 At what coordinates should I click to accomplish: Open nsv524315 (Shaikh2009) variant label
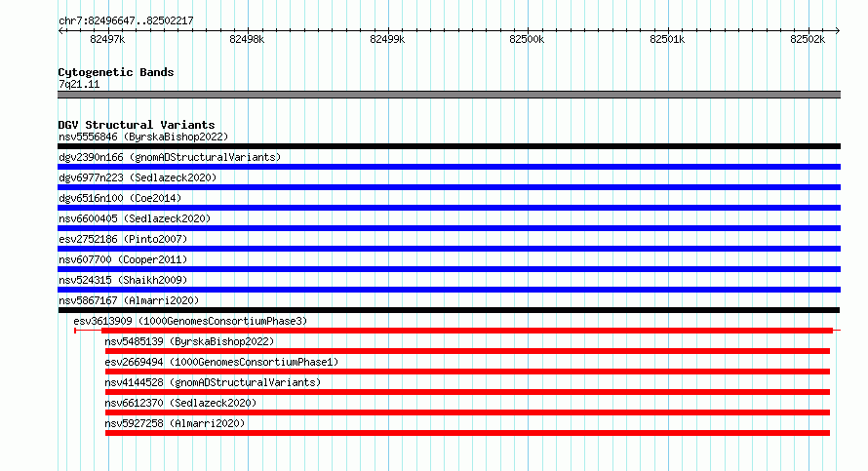click(123, 280)
